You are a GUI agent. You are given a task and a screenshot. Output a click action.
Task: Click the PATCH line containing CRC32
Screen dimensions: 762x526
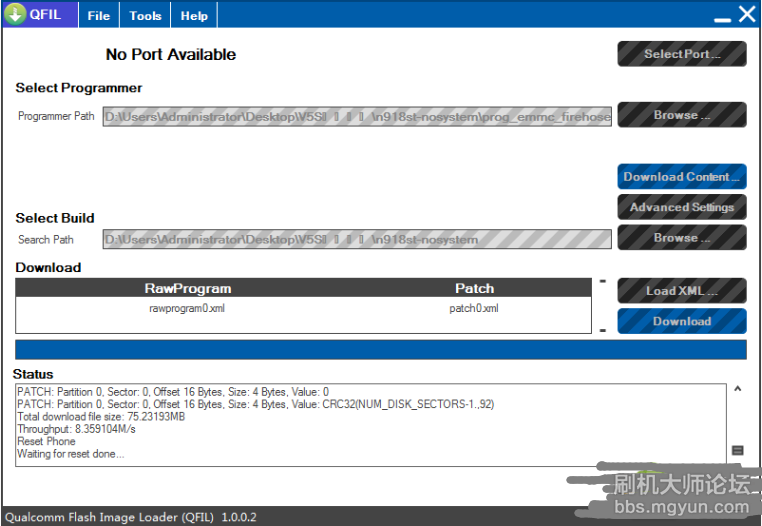[x=256, y=404]
